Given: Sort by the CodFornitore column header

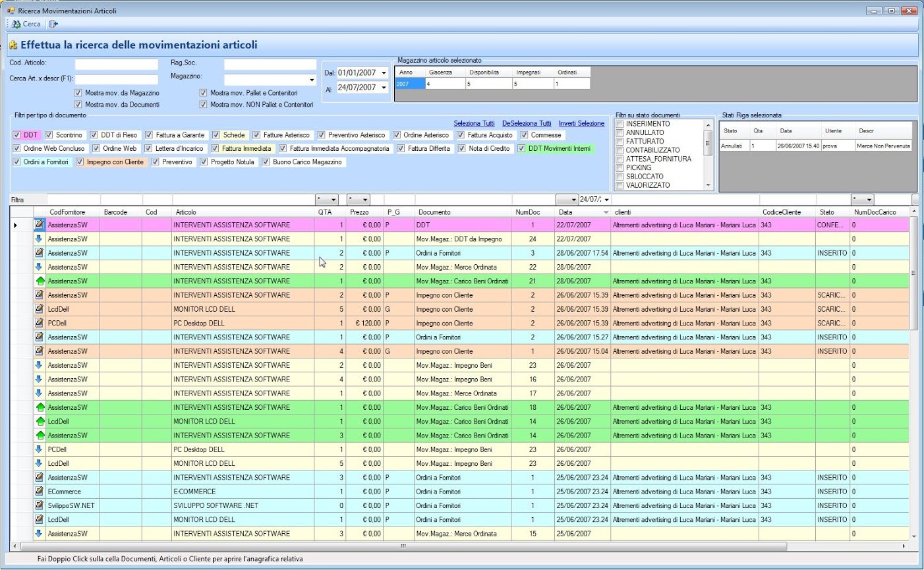Looking at the screenshot, I should pos(73,212).
